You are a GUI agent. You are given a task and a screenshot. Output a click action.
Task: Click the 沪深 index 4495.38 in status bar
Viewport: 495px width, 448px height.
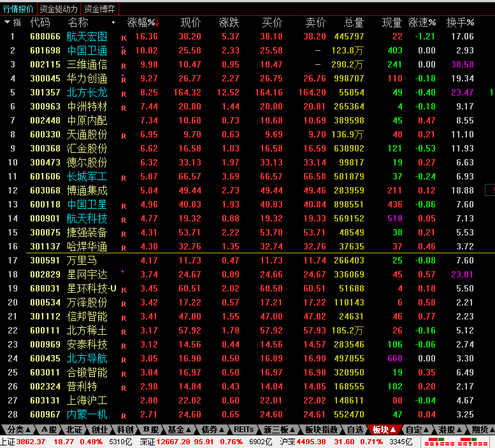pyautogui.click(x=311, y=442)
